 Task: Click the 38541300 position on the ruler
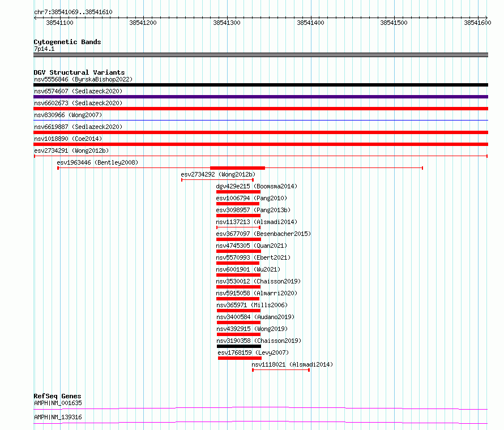[x=227, y=23]
